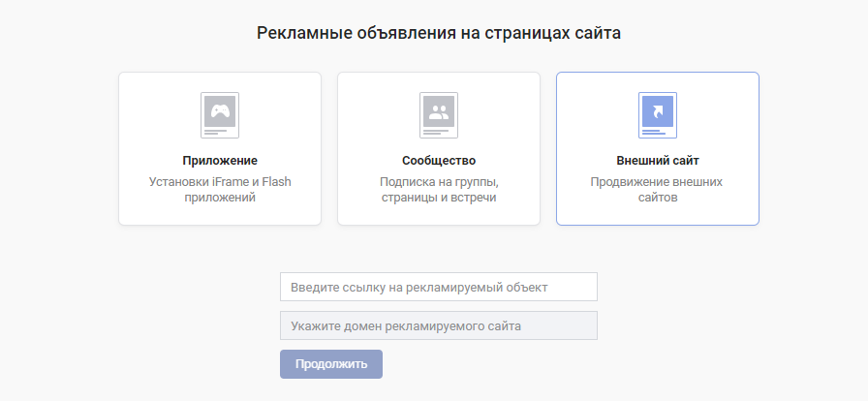
Task: Select the Приложение ad type title
Action: [x=220, y=161]
